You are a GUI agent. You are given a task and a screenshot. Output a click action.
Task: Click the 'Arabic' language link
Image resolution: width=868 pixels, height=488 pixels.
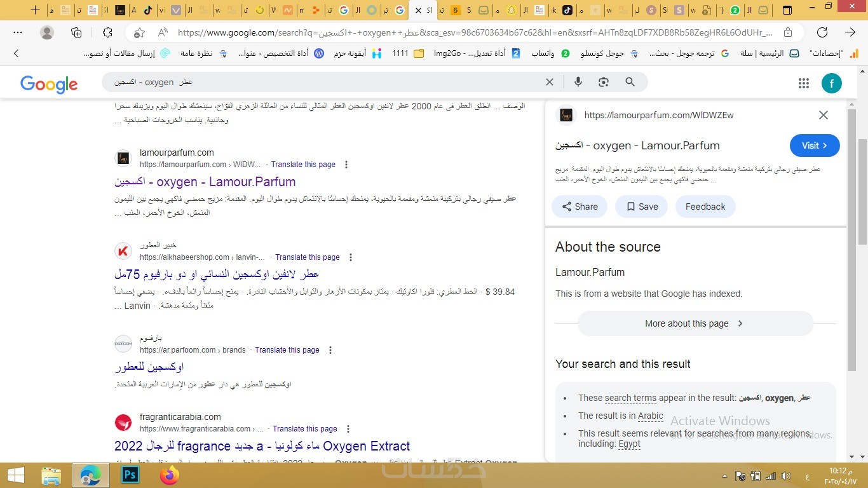(x=651, y=416)
